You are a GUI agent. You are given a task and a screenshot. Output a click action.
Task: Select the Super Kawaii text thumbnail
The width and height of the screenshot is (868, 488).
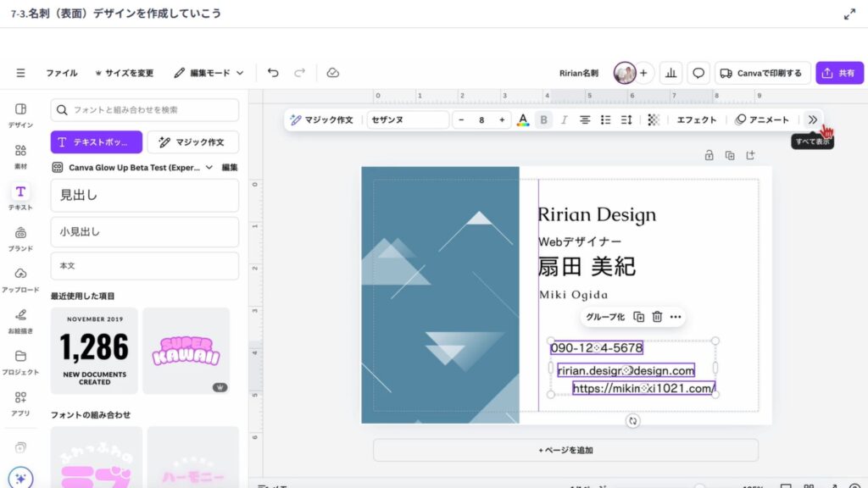[186, 351]
